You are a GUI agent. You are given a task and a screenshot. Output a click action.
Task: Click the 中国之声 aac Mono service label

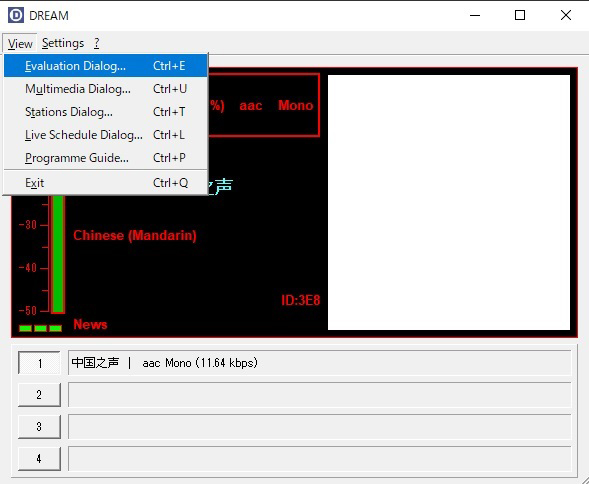[x=320, y=363]
